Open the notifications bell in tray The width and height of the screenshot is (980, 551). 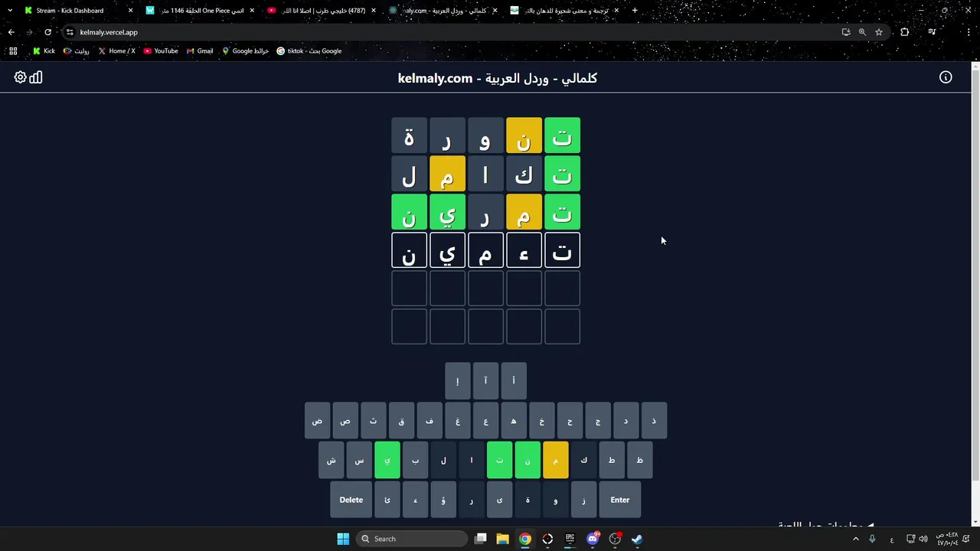point(967,539)
